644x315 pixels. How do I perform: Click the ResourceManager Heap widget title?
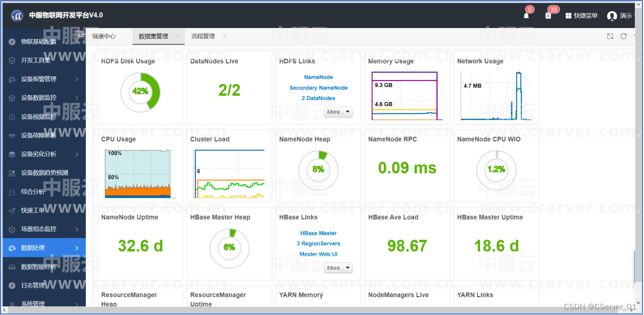(x=129, y=300)
